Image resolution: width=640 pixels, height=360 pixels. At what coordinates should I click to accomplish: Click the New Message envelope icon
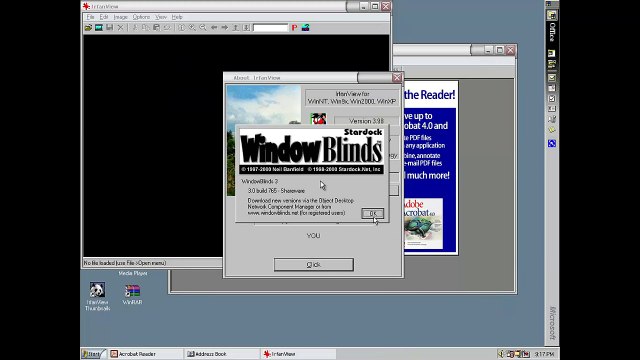[552, 78]
